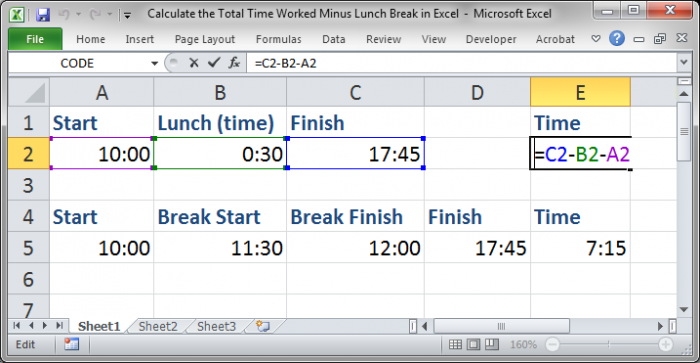Click the Save icon in quick access toolbar
Viewport: 700px width, 363px height.
43,14
